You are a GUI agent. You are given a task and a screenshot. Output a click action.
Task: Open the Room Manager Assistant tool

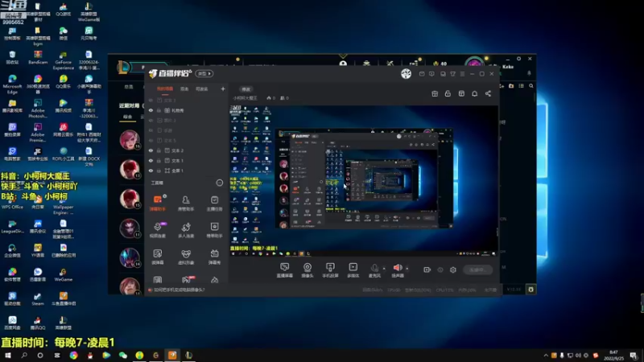click(x=186, y=203)
